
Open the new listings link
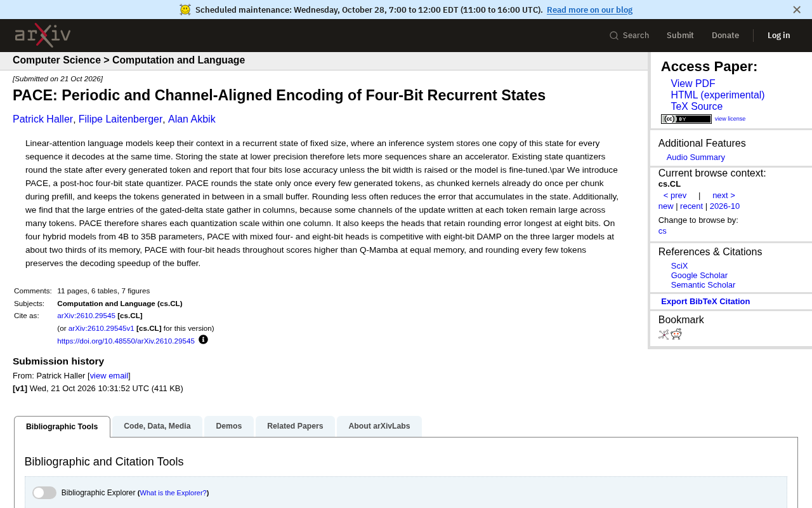tap(665, 206)
